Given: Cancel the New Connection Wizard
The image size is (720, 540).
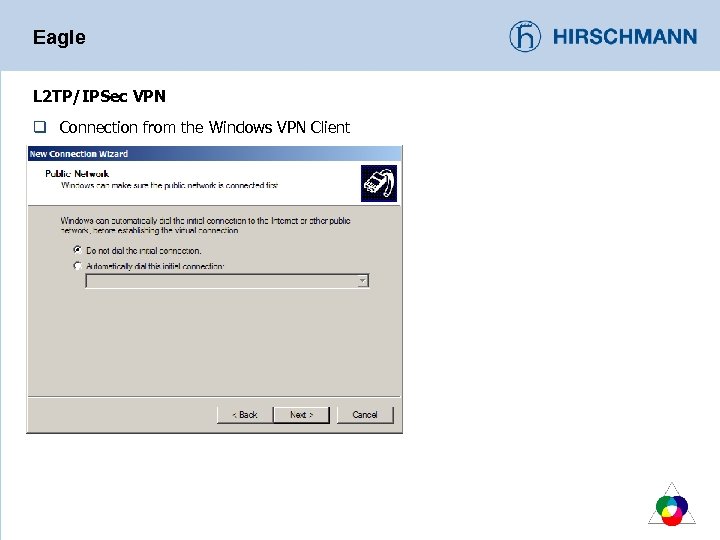Looking at the screenshot, I should (x=365, y=415).
